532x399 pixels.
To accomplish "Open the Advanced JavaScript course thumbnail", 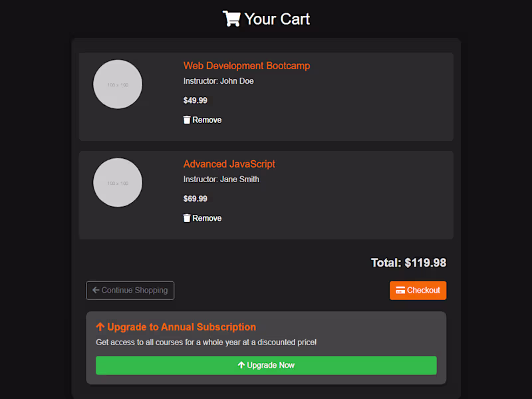I will pos(118,183).
